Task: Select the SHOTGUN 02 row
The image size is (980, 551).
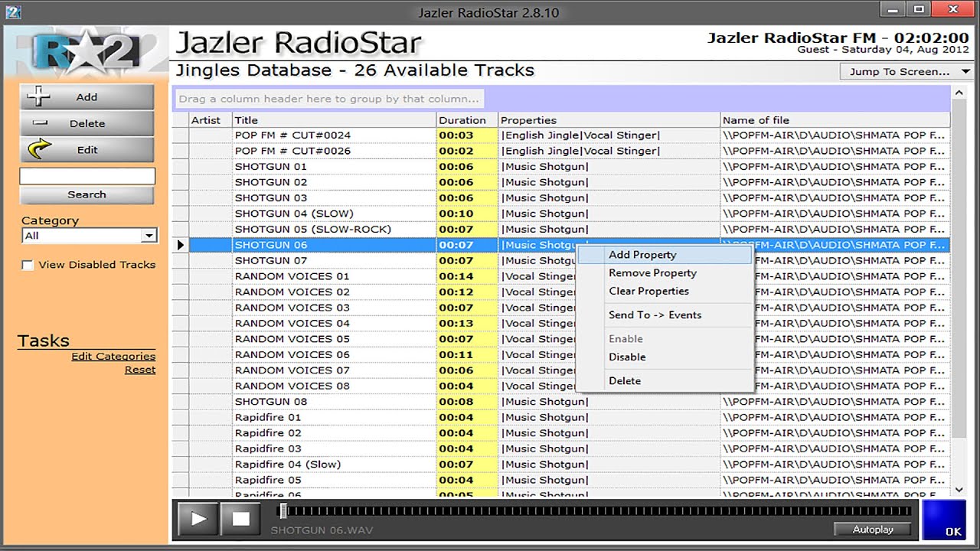Action: click(x=560, y=182)
